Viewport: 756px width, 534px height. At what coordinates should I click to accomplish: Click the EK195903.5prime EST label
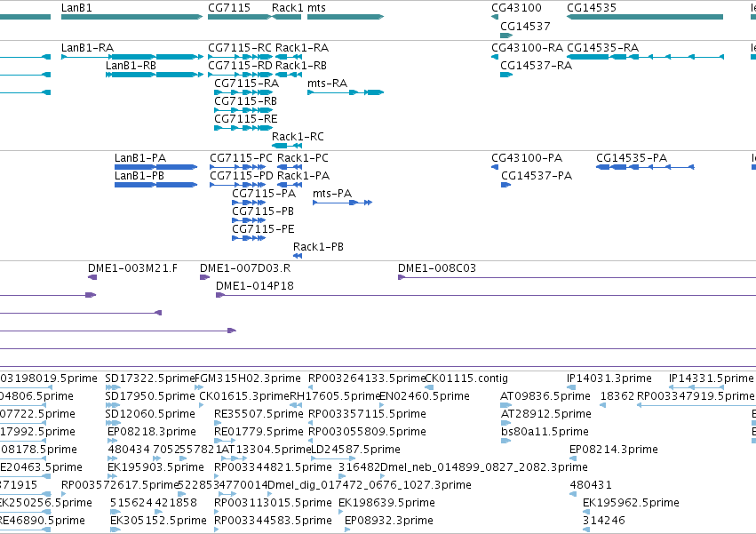pyautogui.click(x=155, y=467)
